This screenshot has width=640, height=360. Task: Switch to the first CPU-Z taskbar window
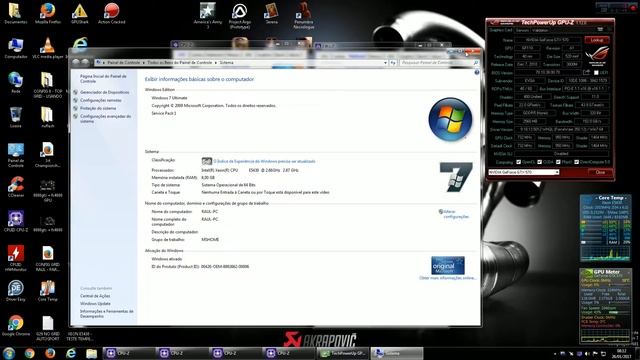pyautogui.click(x=128, y=353)
